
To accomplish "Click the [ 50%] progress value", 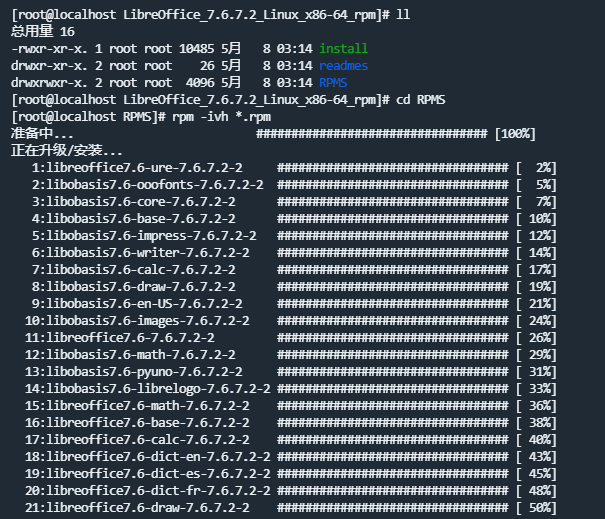I will (536, 507).
